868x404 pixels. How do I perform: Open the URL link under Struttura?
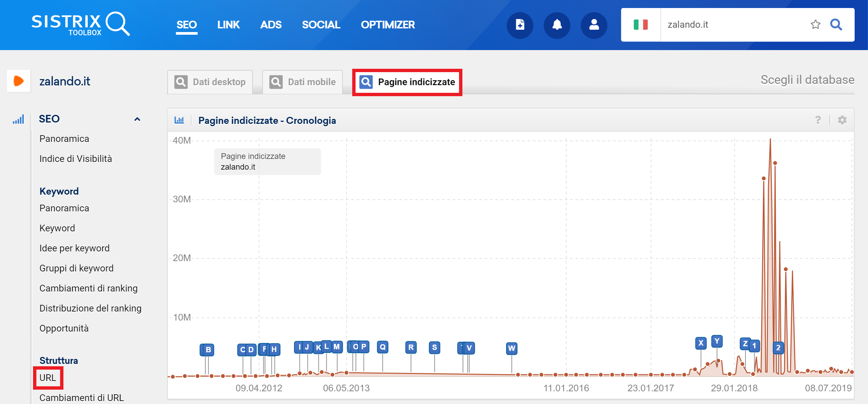(47, 378)
